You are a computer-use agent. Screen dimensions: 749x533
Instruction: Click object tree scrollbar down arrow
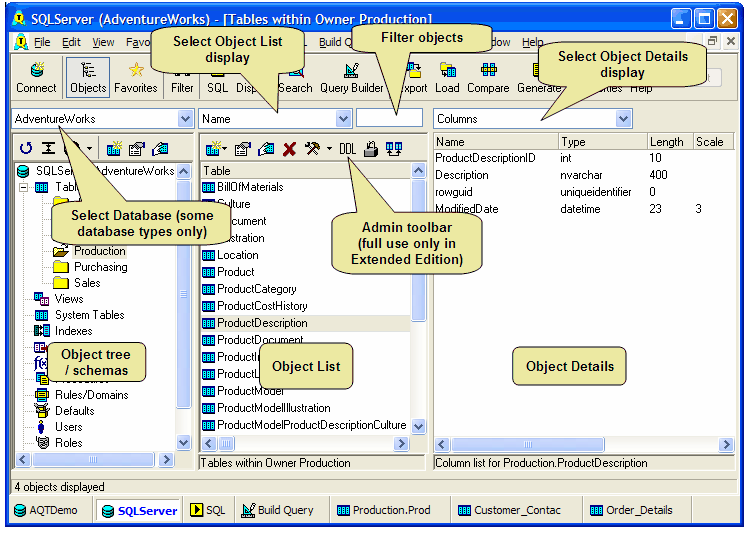click(x=183, y=443)
